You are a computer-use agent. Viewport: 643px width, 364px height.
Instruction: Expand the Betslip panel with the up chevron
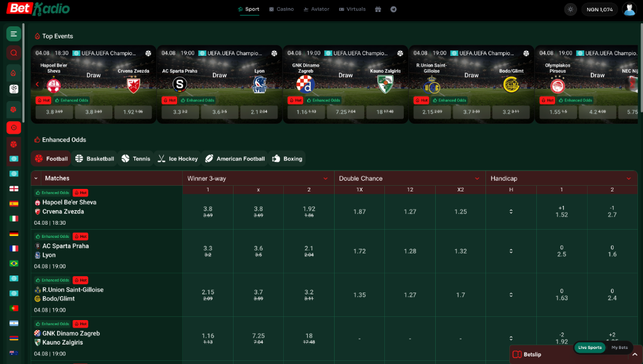(x=635, y=355)
